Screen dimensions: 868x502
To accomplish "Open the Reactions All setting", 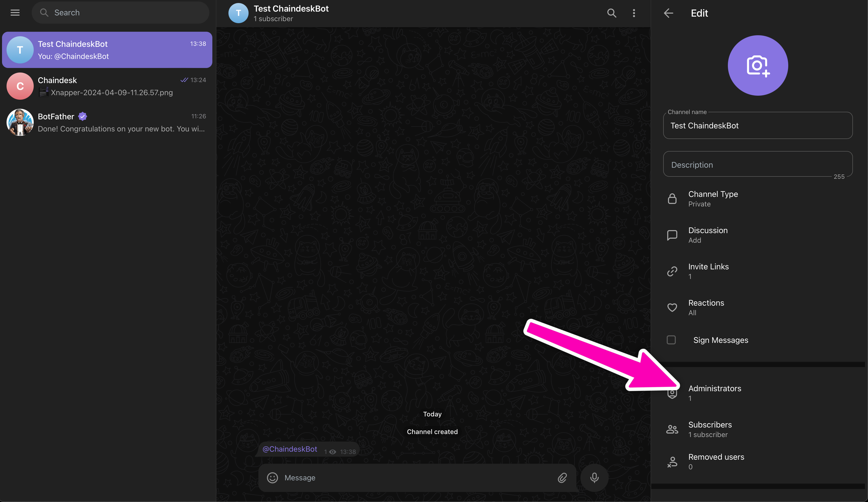I will tap(706, 307).
